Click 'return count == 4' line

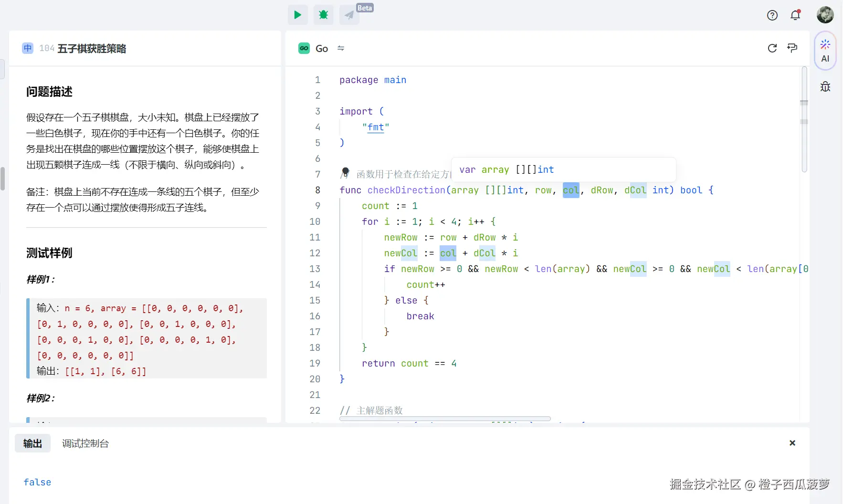pos(409,363)
